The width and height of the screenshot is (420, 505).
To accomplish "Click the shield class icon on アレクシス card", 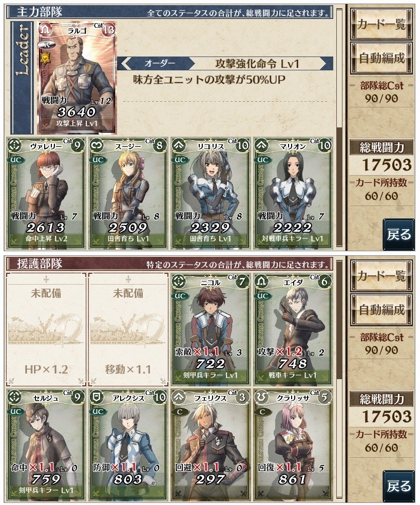I will point(97,397).
